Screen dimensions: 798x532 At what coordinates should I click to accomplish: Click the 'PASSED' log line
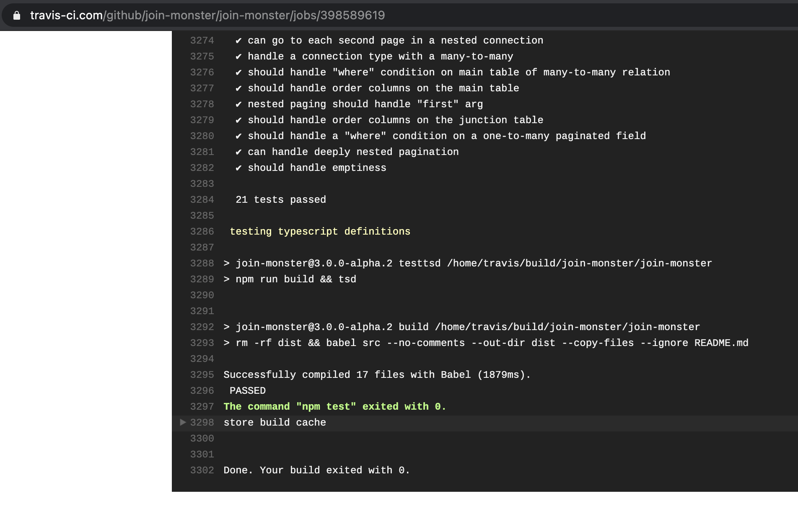(248, 391)
